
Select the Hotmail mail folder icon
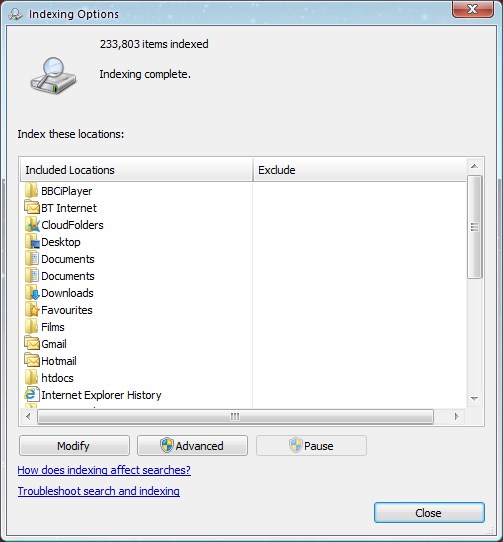coord(31,361)
